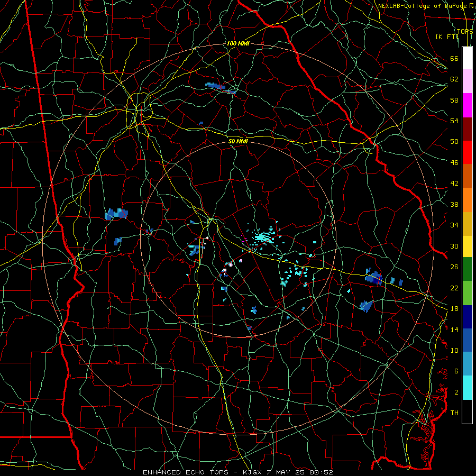Click the "26" legend value
This screenshot has width=476, height=476.
tap(454, 267)
